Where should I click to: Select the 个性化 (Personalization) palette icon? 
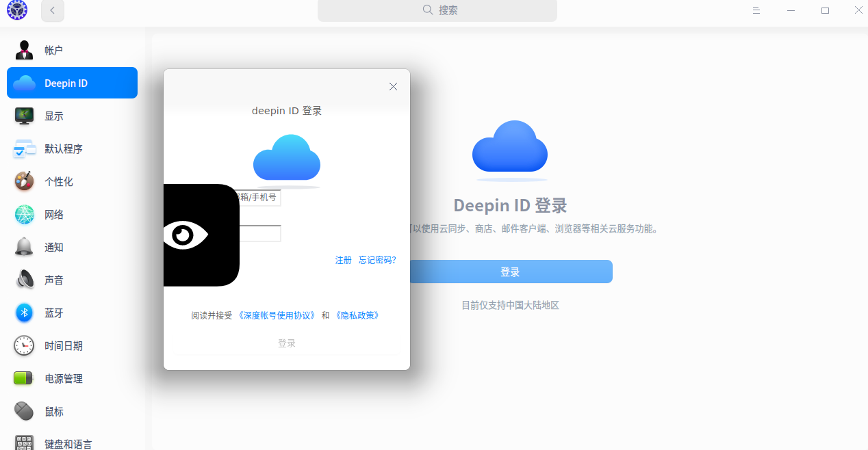click(24, 181)
